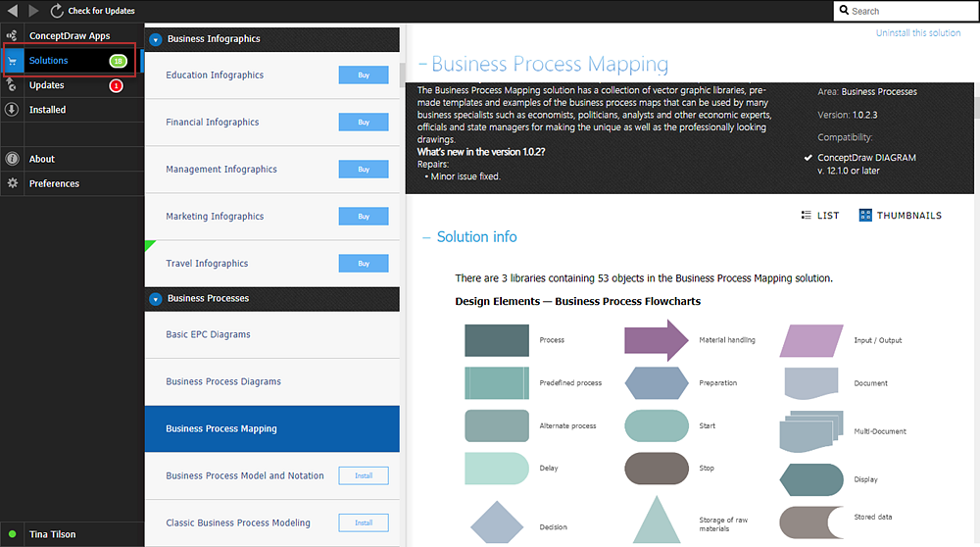Click the Stop rounded shape
This screenshot has width=980, height=547.
[x=657, y=469]
